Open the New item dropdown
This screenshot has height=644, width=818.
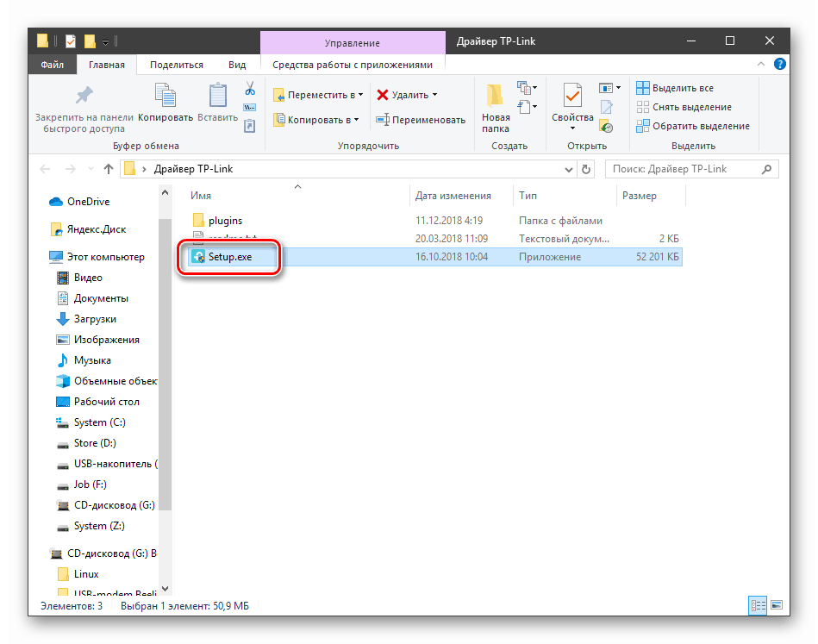point(527,88)
